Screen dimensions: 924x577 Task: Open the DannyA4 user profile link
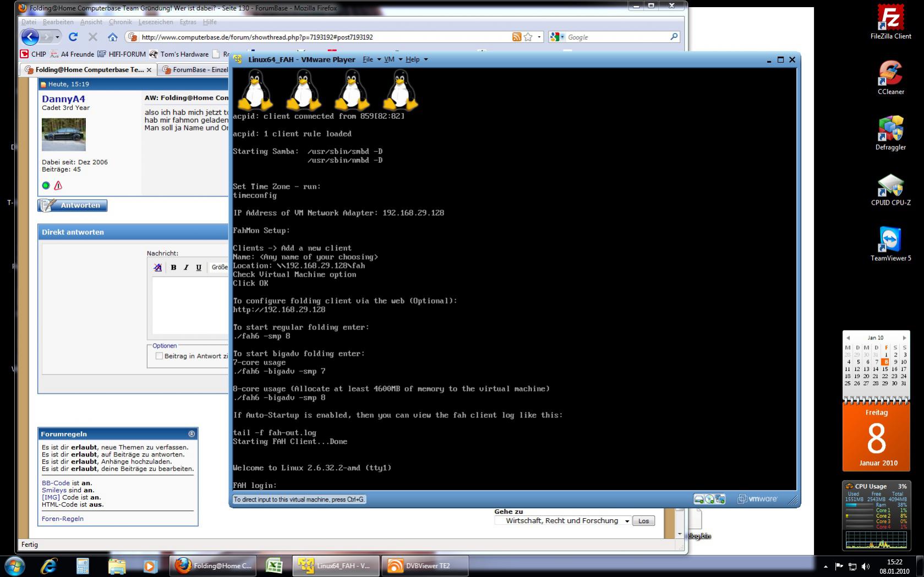pyautogui.click(x=63, y=99)
